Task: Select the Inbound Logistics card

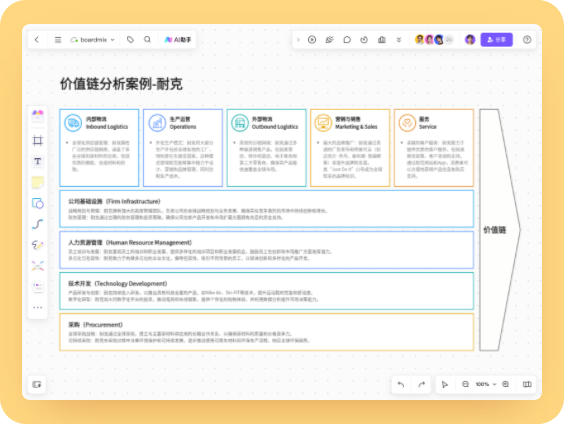Action: pos(99,148)
